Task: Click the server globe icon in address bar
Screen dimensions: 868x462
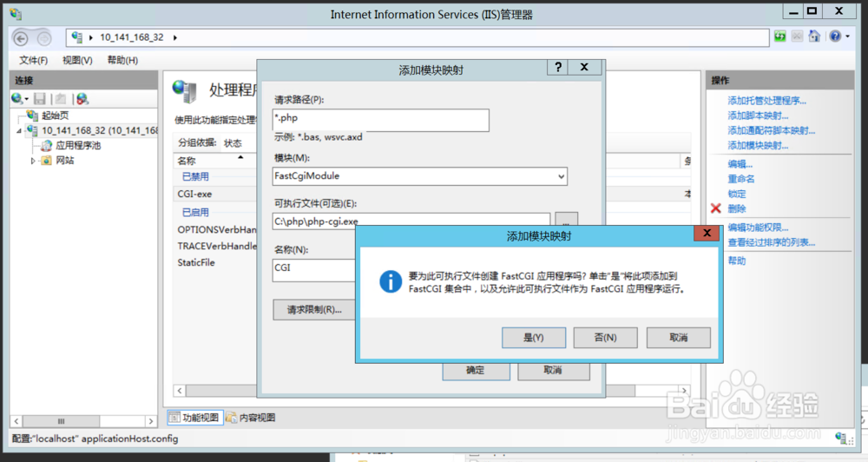Action: pos(77,37)
